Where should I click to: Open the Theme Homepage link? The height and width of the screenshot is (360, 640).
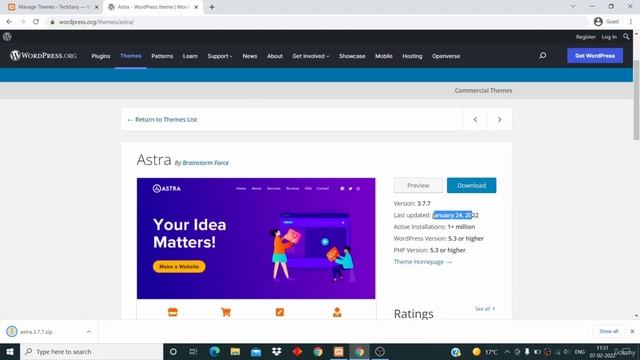[x=422, y=262]
